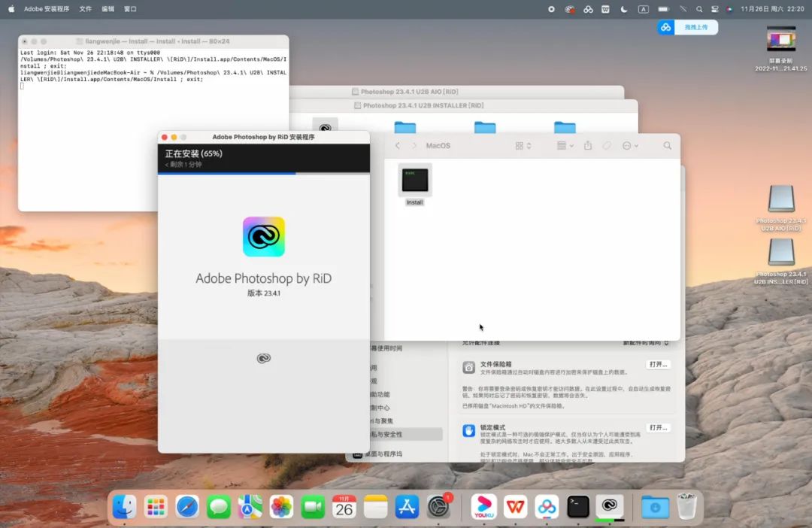Switch to Terminal in the Dock
The width and height of the screenshot is (812, 528).
tap(578, 506)
